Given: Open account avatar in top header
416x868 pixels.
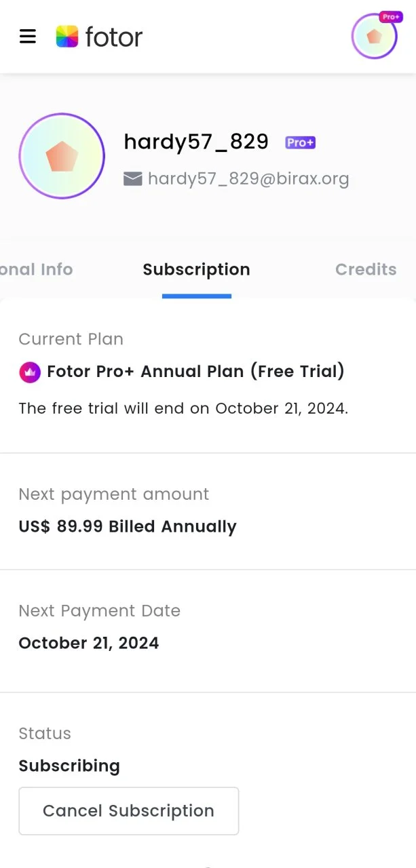Looking at the screenshot, I should tap(374, 37).
